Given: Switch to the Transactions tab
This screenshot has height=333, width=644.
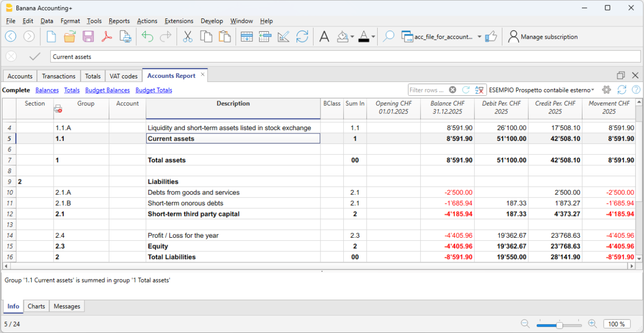Looking at the screenshot, I should point(59,76).
